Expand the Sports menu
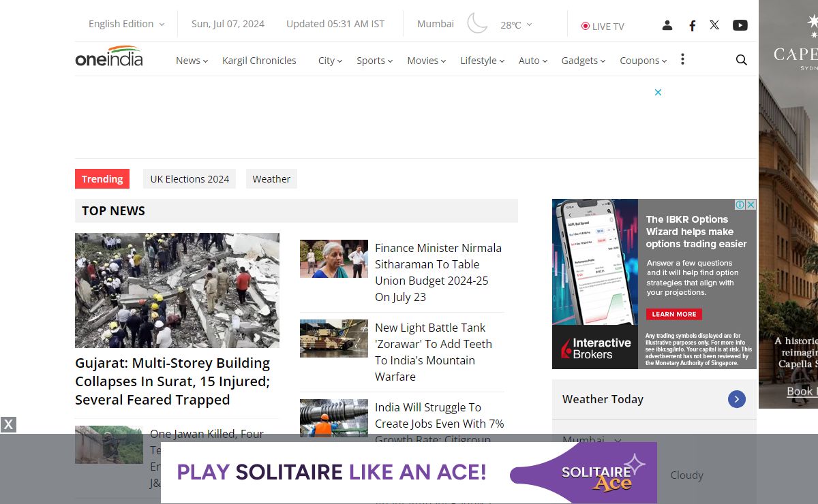The image size is (818, 504). pyautogui.click(x=374, y=60)
